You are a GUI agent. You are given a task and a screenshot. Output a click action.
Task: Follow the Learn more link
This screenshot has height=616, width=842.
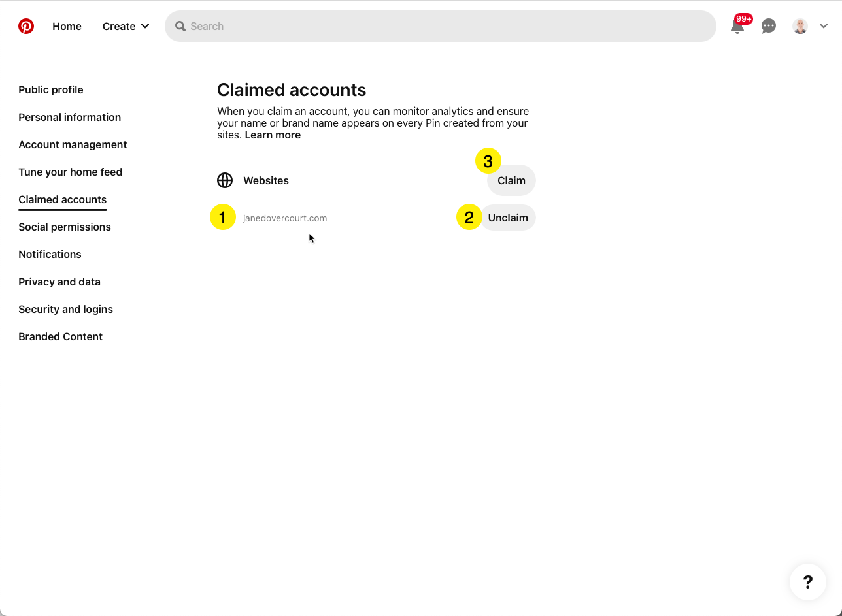click(273, 135)
